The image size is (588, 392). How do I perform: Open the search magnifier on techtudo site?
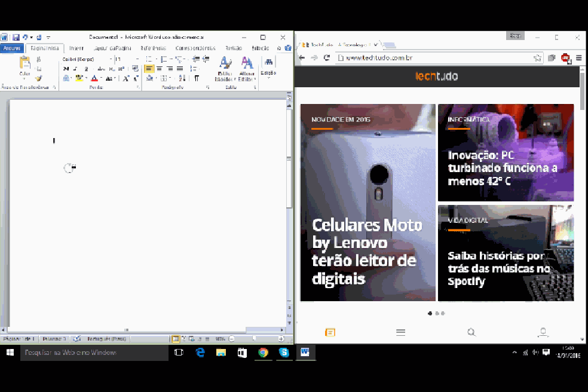point(471,332)
